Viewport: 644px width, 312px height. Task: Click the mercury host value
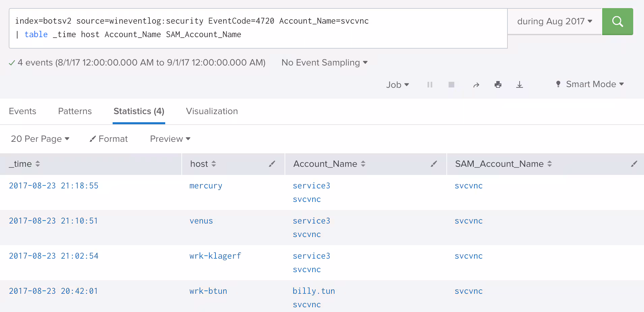point(206,186)
